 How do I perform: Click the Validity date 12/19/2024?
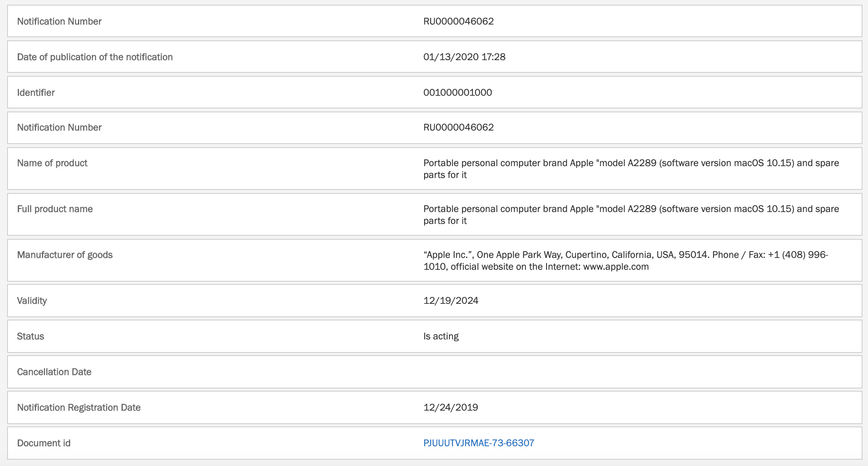451,301
